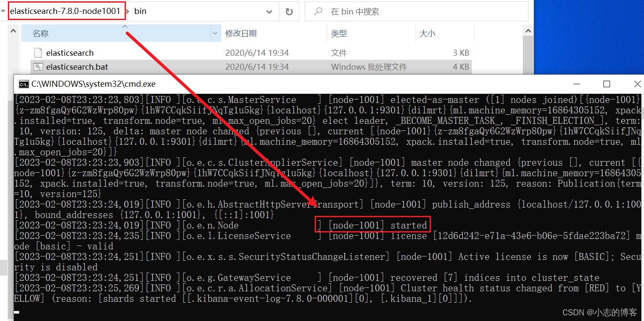Sort files by 大小 column

pos(444,33)
